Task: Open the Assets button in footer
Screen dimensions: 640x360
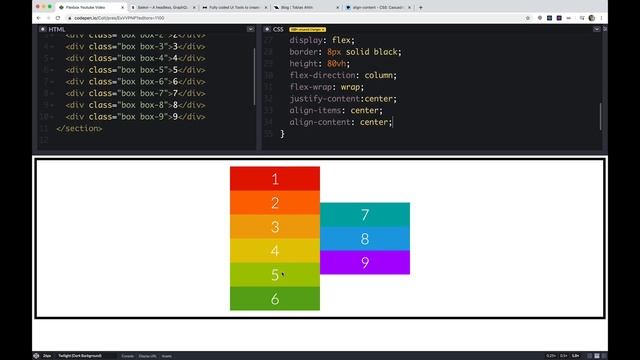Action: tap(167, 356)
